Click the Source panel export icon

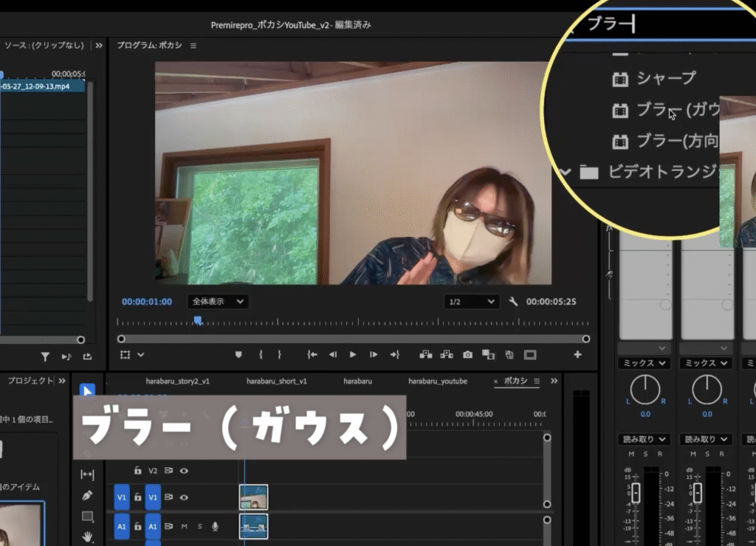tap(87, 356)
